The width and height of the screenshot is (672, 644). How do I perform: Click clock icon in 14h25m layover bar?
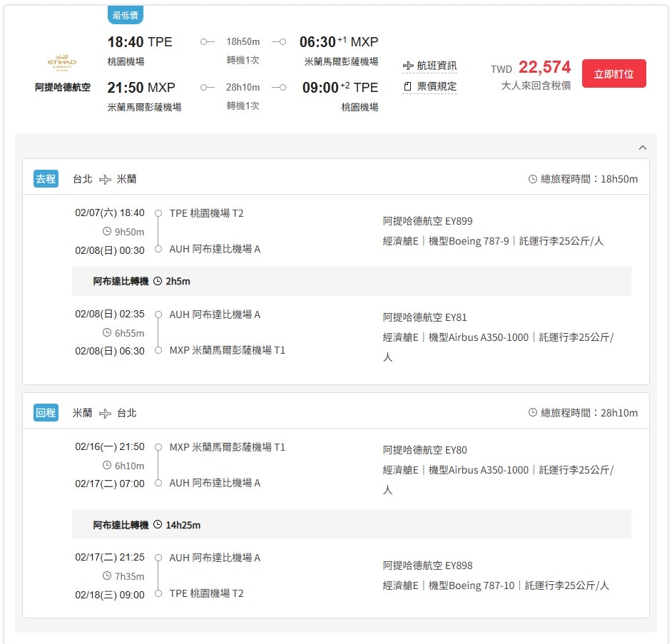(x=158, y=524)
